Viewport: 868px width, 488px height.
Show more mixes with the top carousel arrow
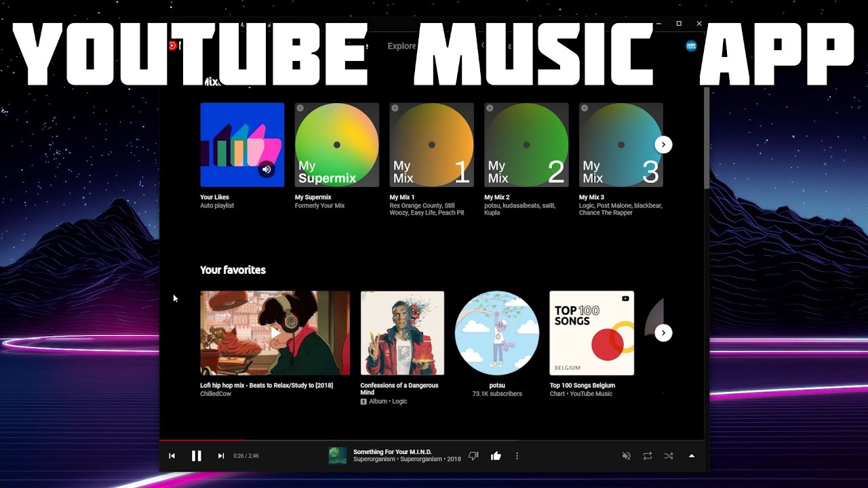[x=663, y=144]
